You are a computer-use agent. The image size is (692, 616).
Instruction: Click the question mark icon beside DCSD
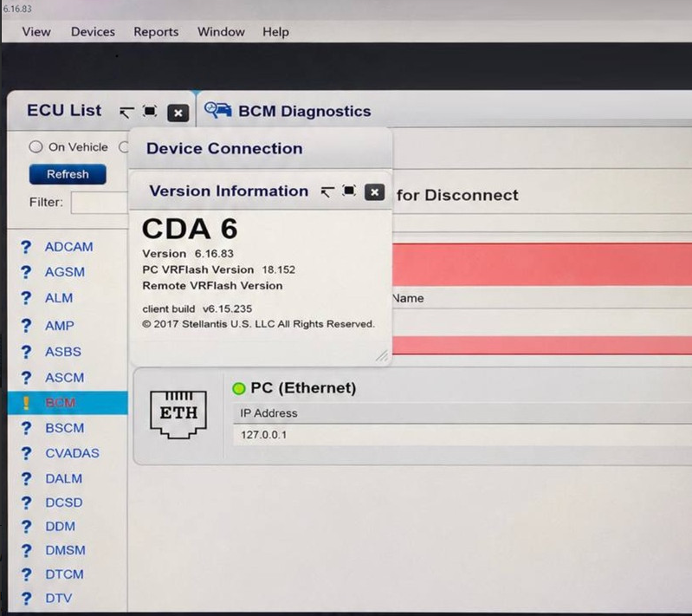27,503
